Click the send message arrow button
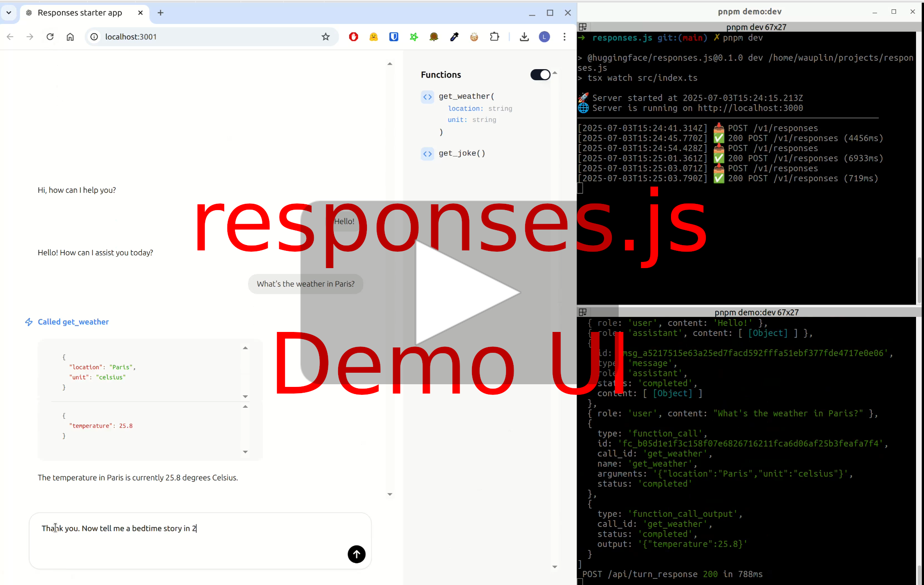Viewport: 924px width, 585px height. [x=356, y=554]
